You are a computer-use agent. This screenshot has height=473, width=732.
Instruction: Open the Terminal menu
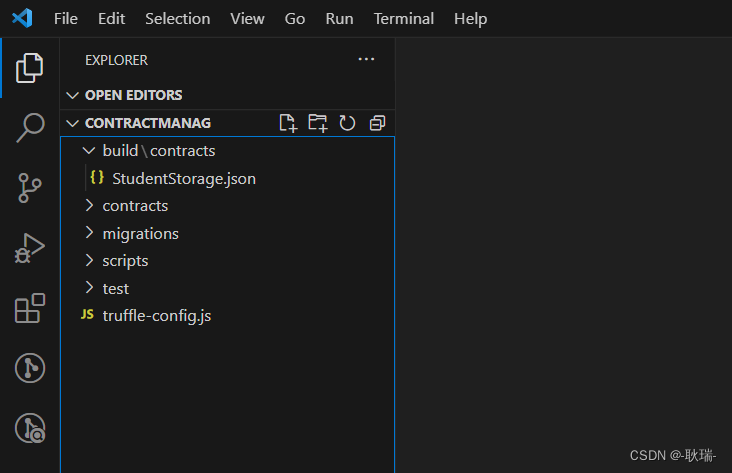(404, 19)
